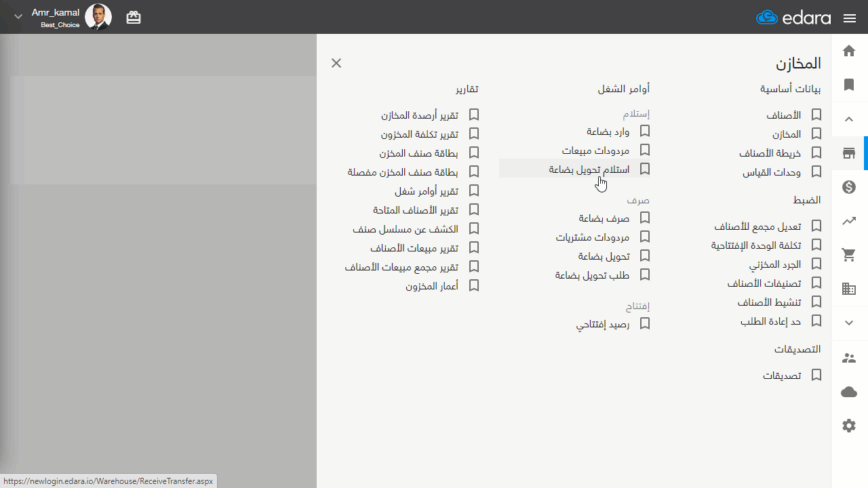This screenshot has height=488, width=868.
Task: Open المخازن basic data link
Action: [787, 134]
